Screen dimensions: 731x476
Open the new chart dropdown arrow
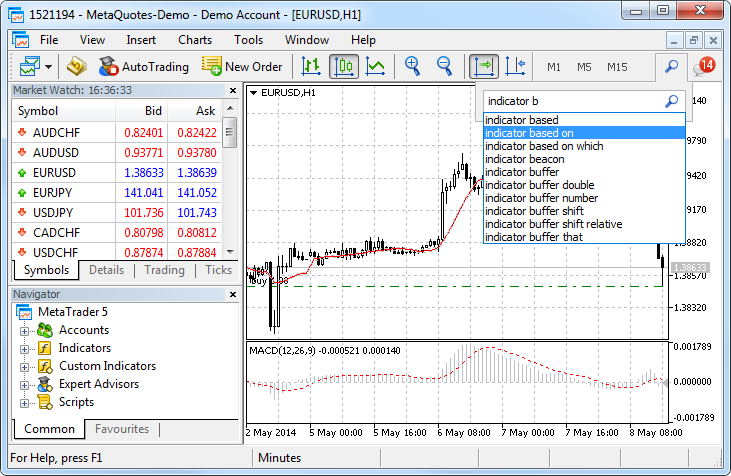(48, 67)
